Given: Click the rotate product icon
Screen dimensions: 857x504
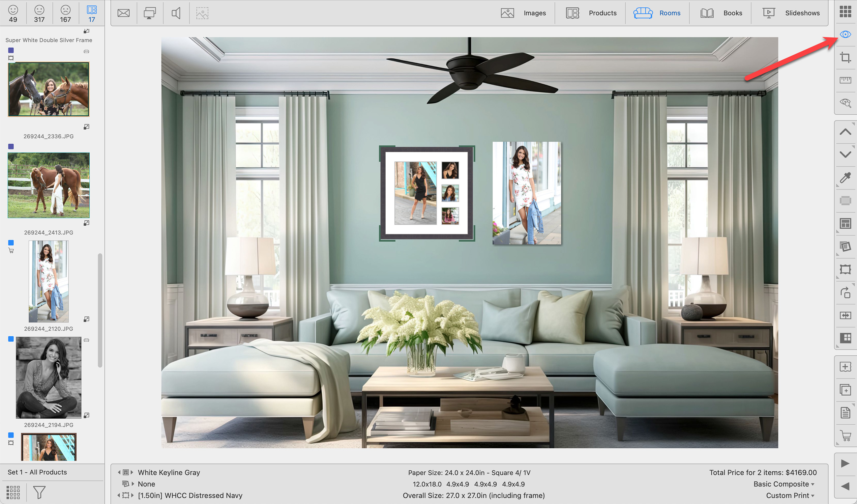Looking at the screenshot, I should pos(845,292).
